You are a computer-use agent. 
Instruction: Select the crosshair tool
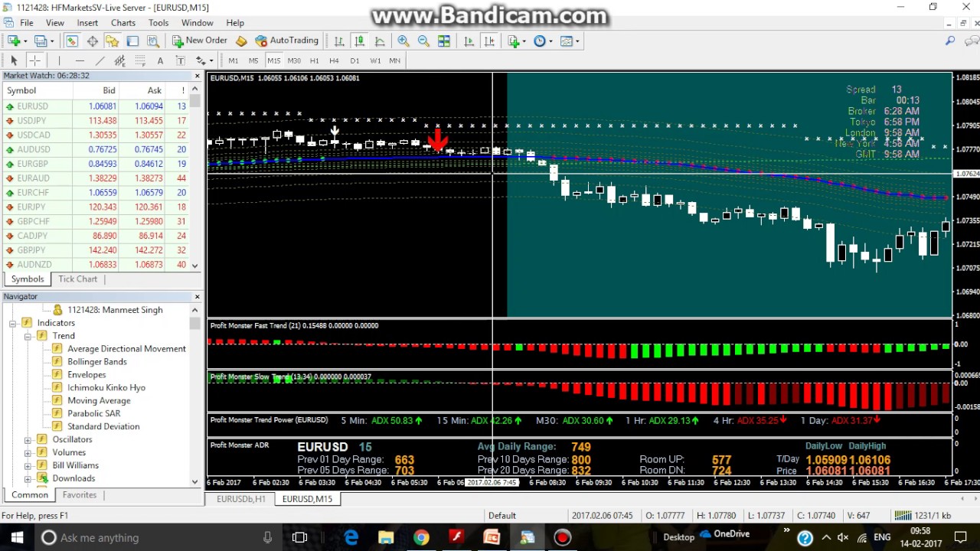pos(34,60)
